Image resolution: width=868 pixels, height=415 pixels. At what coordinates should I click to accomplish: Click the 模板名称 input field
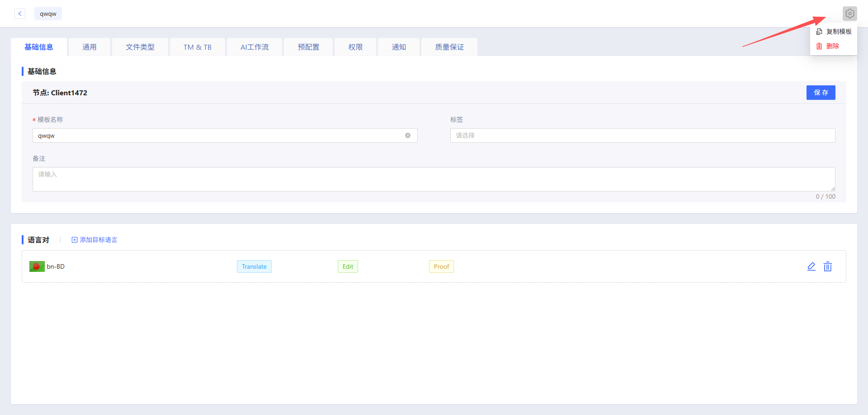225,135
